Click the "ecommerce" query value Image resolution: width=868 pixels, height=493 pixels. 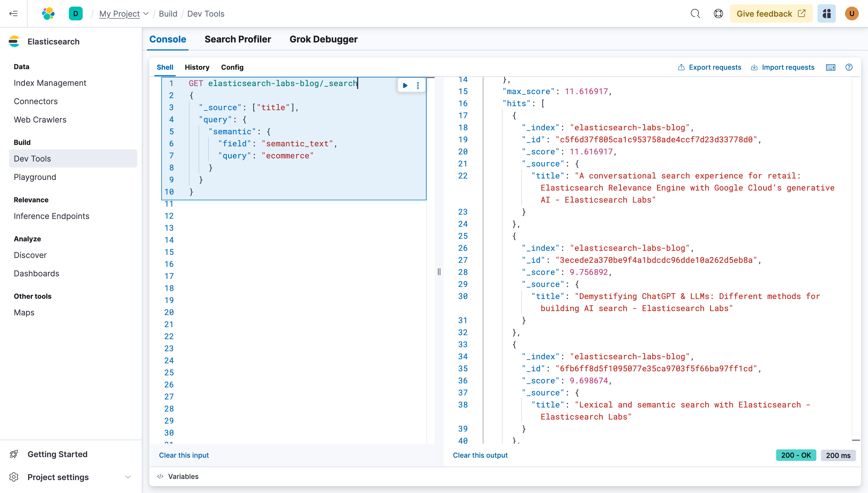click(288, 156)
